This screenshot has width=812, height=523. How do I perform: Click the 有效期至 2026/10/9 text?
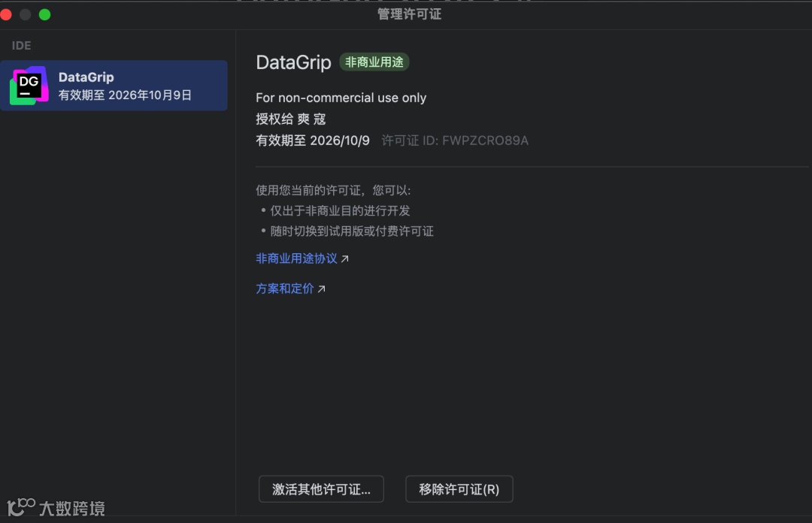[x=313, y=141]
